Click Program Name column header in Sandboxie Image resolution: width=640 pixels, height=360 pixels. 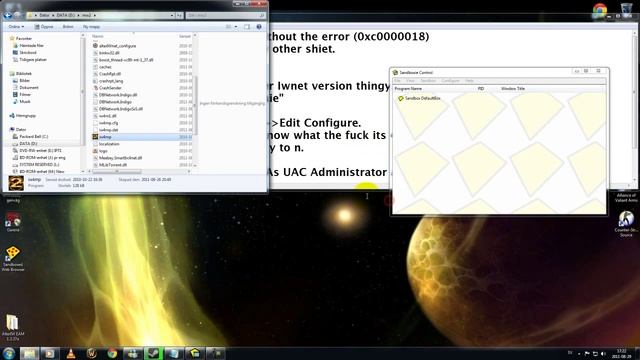(x=408, y=89)
